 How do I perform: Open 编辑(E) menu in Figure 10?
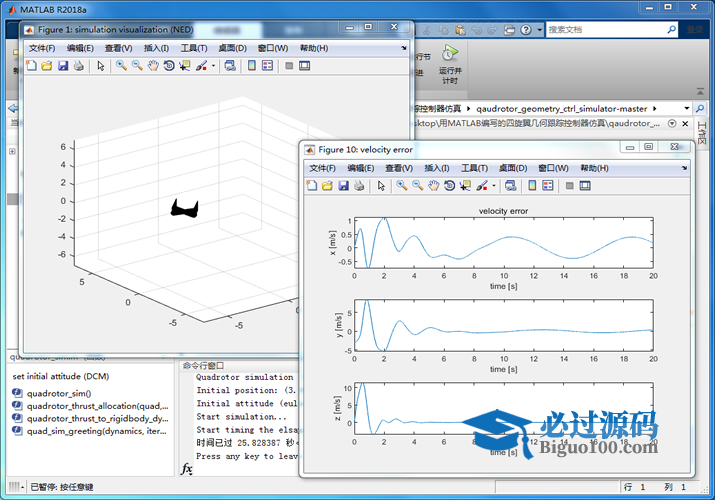[x=361, y=168]
